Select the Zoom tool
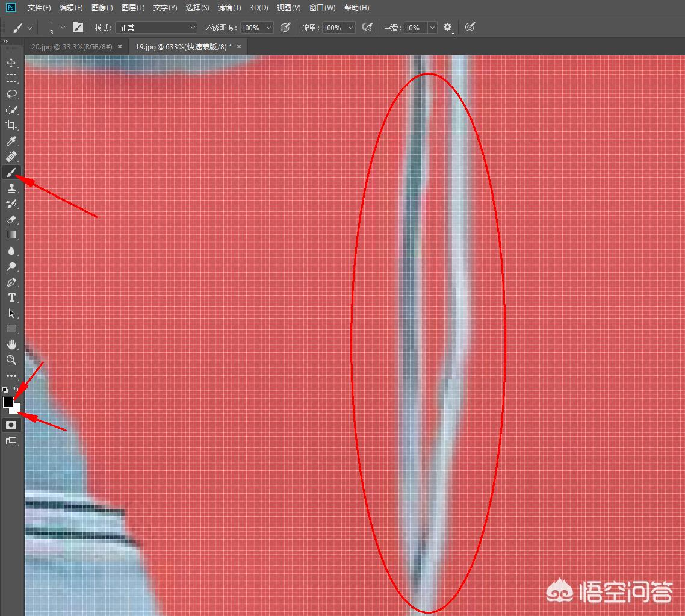685x616 pixels. [11, 360]
